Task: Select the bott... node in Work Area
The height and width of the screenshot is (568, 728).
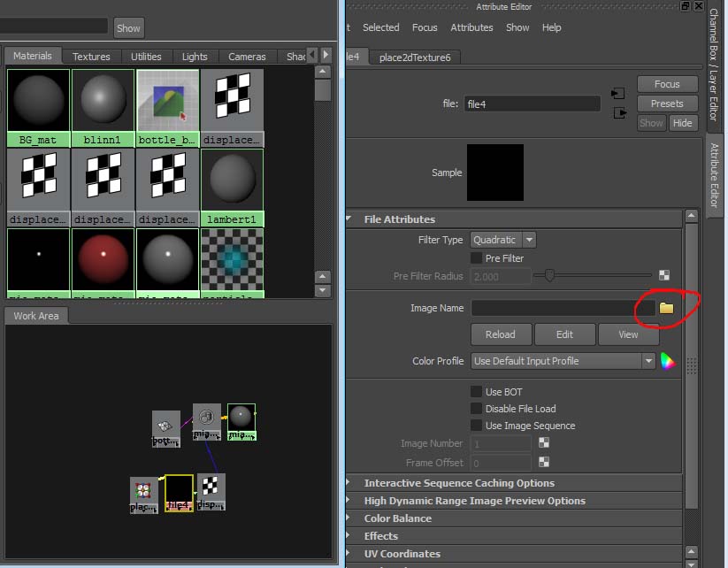Action: (166, 429)
